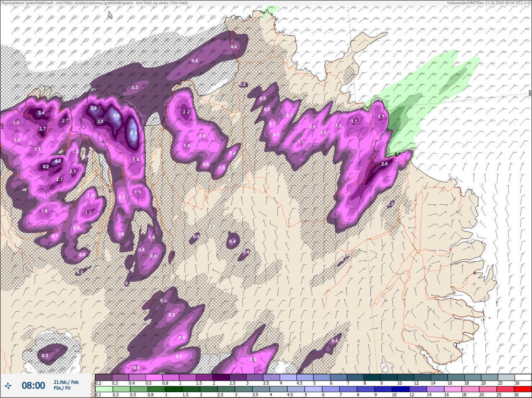This screenshot has height=398, width=532.
Task: Pick upper legend swatch between 8 and 9
Action: point(372,377)
